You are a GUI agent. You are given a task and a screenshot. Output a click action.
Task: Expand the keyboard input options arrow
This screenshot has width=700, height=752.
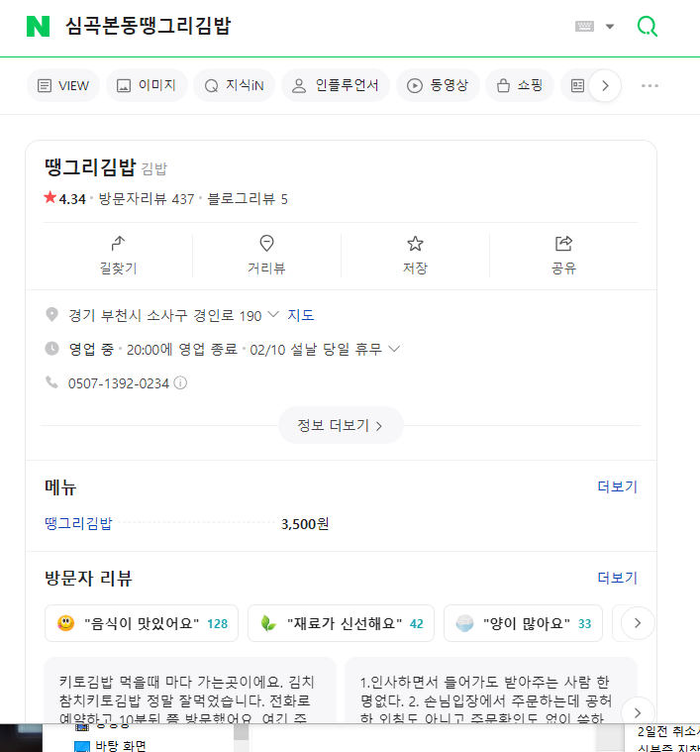tap(610, 27)
